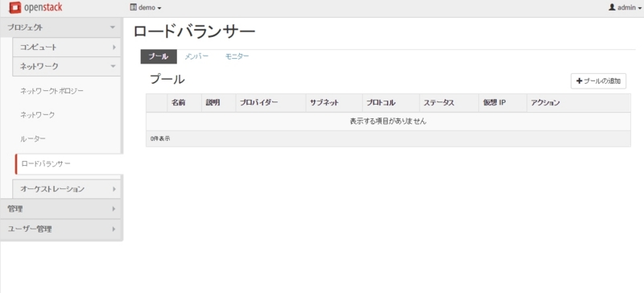
Task: Click the OpenStack logo icon
Action: coord(14,7)
